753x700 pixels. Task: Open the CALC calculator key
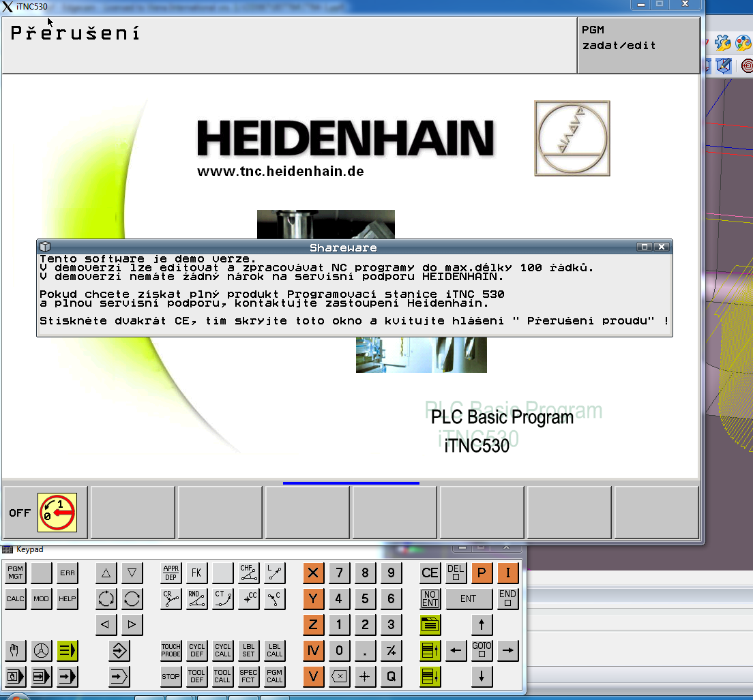[x=15, y=599]
